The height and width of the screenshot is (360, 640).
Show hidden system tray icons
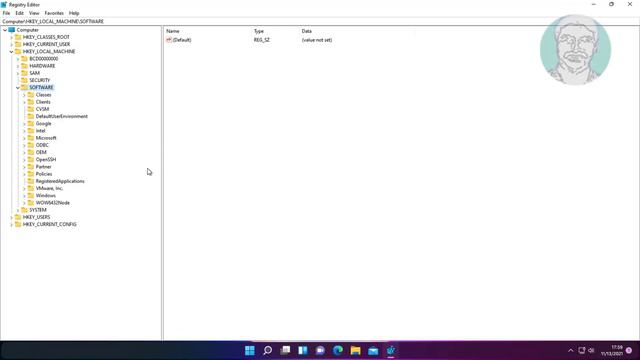[571, 350]
